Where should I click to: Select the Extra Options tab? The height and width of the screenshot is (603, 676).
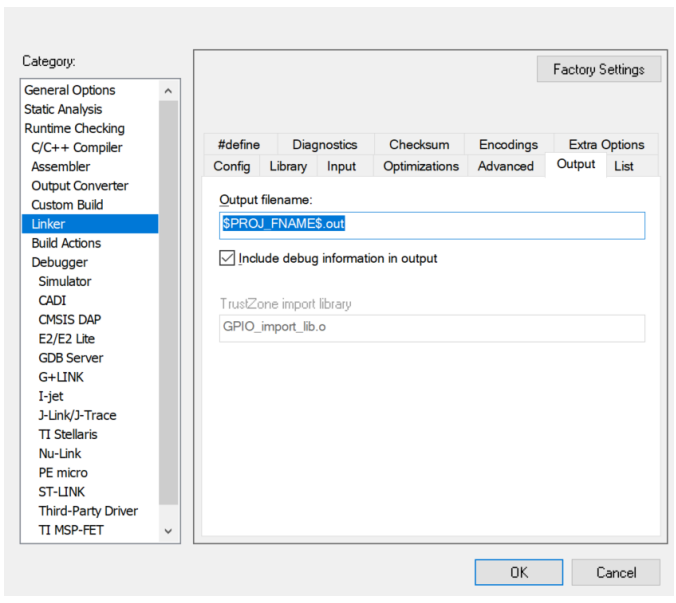point(606,145)
